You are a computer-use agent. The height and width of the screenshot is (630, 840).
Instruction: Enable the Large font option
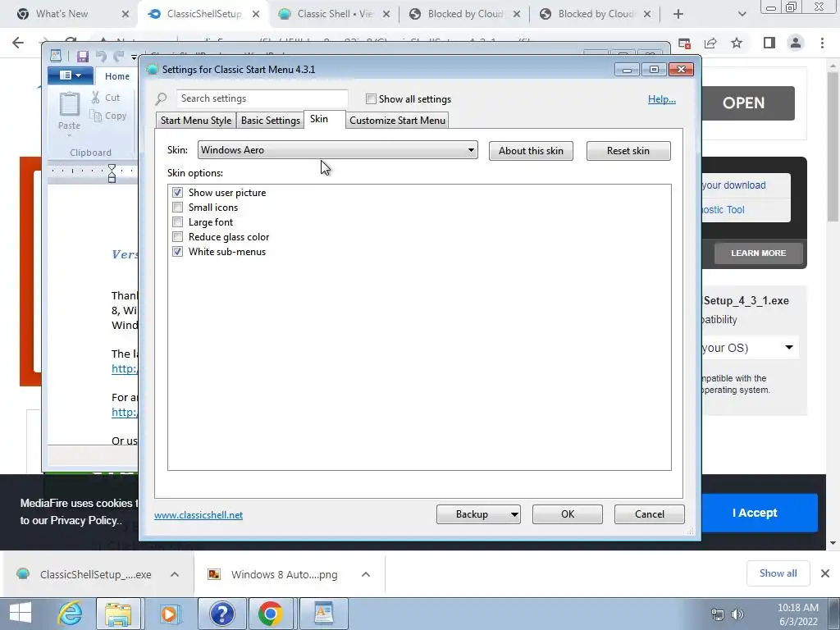tap(177, 221)
